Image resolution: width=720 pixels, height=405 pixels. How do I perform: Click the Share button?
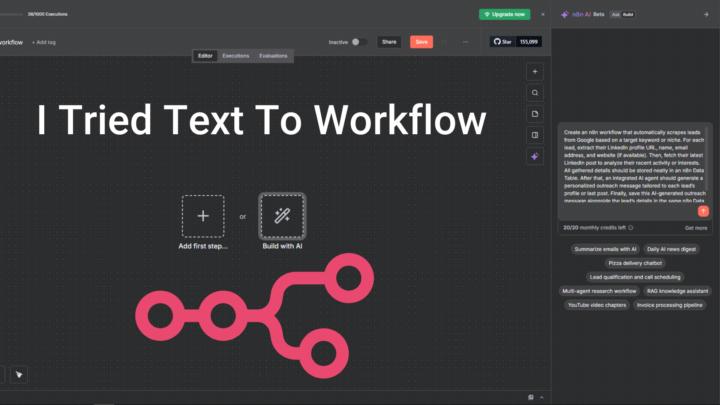389,42
